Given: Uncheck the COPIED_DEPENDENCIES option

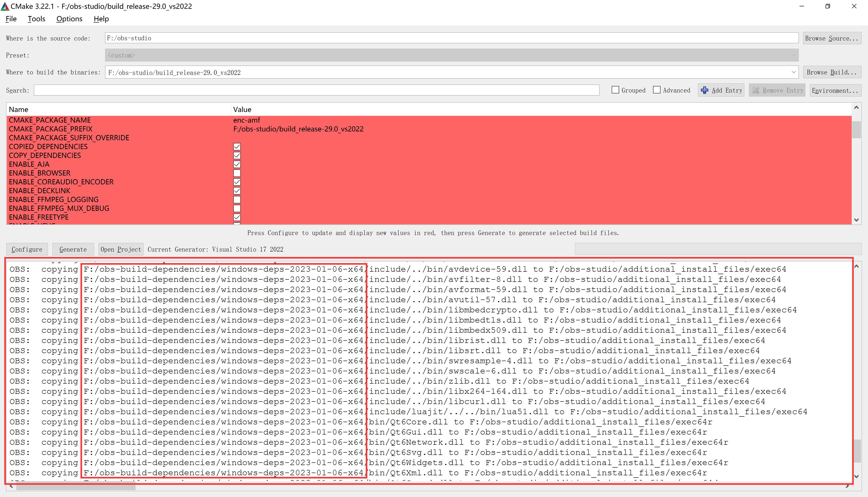Looking at the screenshot, I should (x=237, y=146).
